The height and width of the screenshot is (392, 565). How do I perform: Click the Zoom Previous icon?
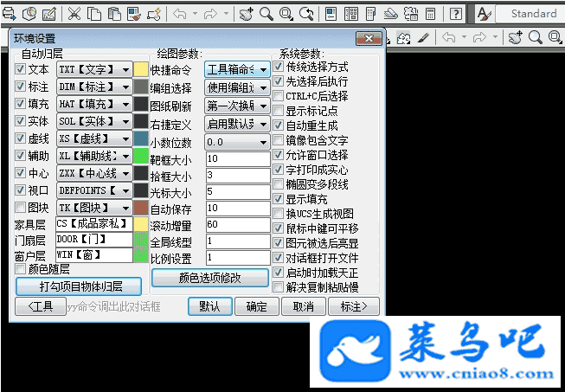(307, 14)
